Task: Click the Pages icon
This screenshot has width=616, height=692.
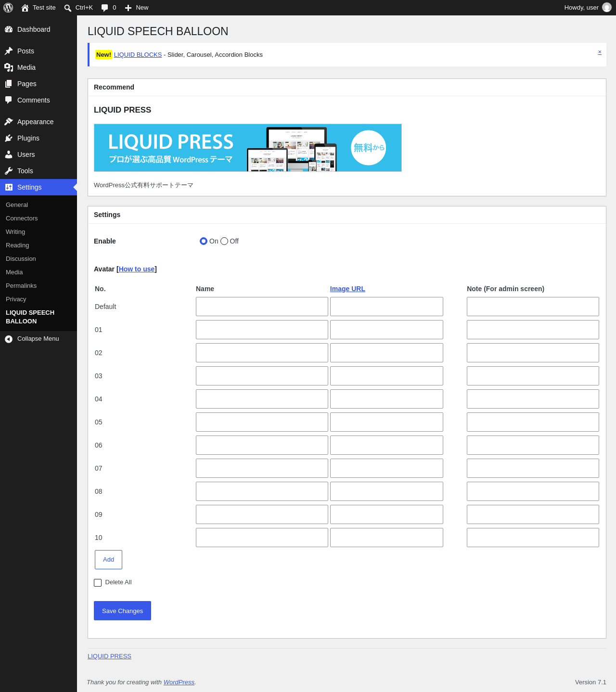Action: click(x=9, y=84)
